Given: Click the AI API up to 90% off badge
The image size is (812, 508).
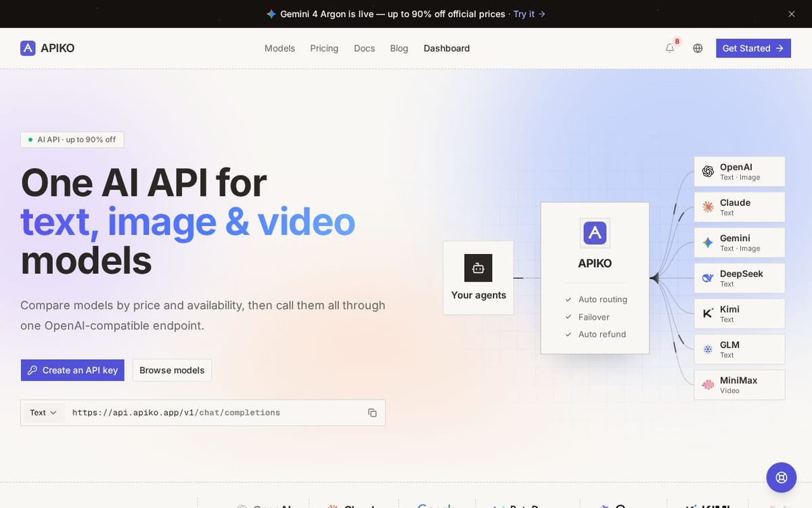Looking at the screenshot, I should [72, 140].
